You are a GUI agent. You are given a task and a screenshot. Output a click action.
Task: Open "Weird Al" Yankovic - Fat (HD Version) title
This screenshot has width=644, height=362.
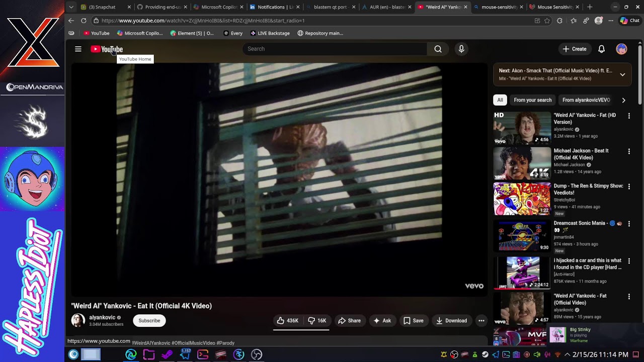point(585,119)
